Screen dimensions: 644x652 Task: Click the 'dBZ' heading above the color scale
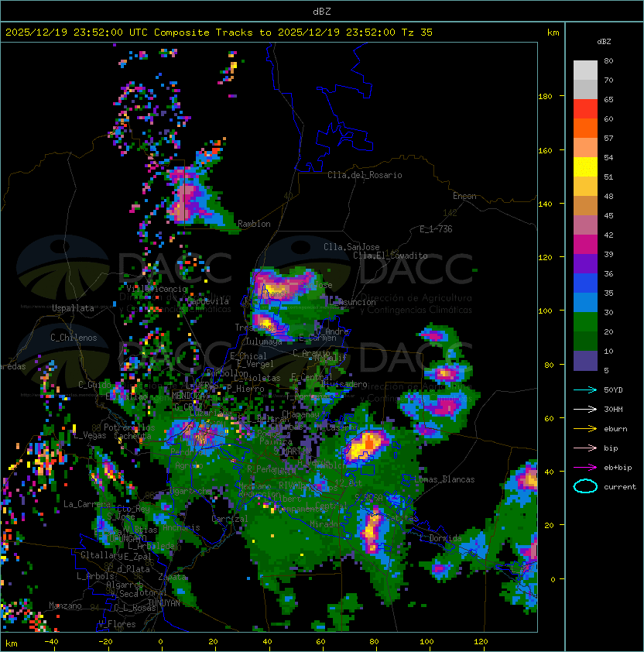click(604, 42)
